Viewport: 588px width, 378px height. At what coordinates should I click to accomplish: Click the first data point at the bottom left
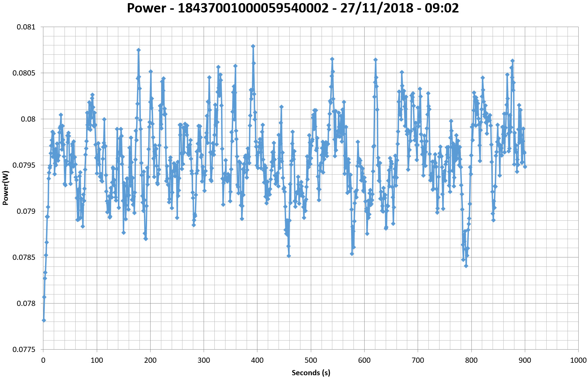[x=44, y=320]
